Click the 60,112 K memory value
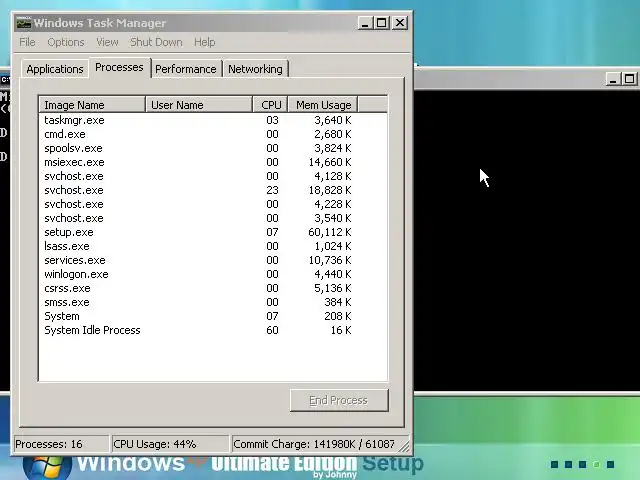Screen dimensions: 640x480 click(329, 232)
